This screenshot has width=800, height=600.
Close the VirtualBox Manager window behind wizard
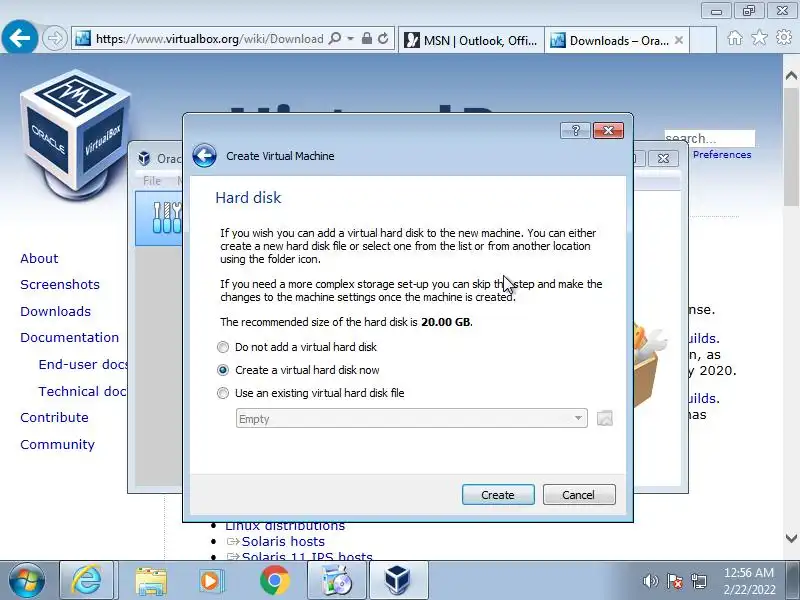point(663,159)
